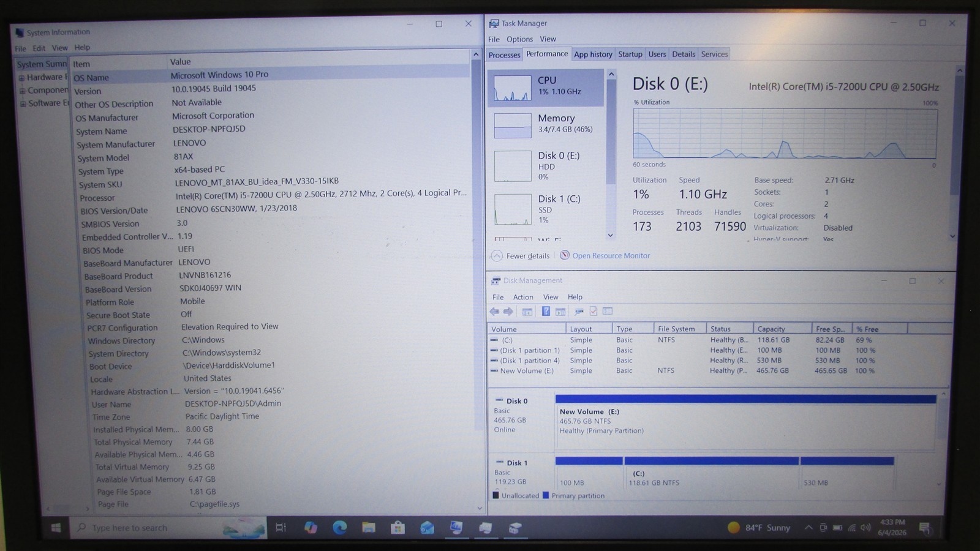Sort volumes by Status column header
The width and height of the screenshot is (980, 551).
(x=729, y=329)
